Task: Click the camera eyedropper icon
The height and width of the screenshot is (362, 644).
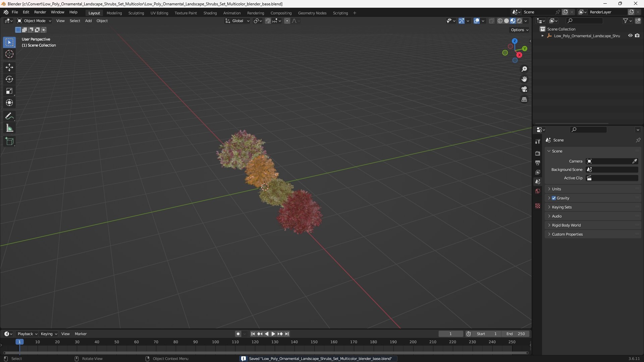Action: click(635, 161)
